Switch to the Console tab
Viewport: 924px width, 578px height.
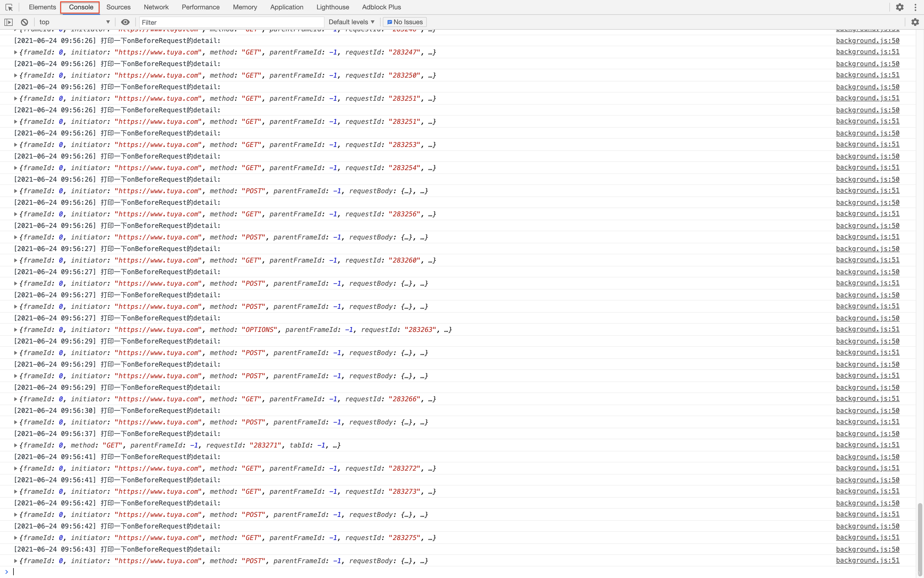[81, 7]
